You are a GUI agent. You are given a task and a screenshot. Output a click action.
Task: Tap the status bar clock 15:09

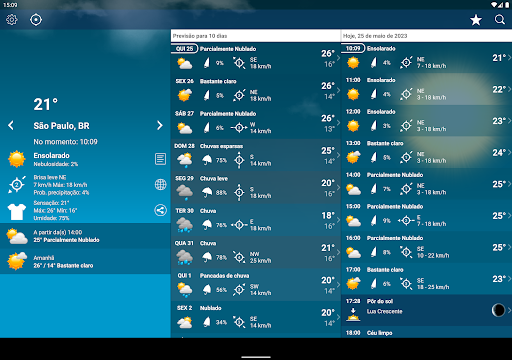pyautogui.click(x=10, y=5)
